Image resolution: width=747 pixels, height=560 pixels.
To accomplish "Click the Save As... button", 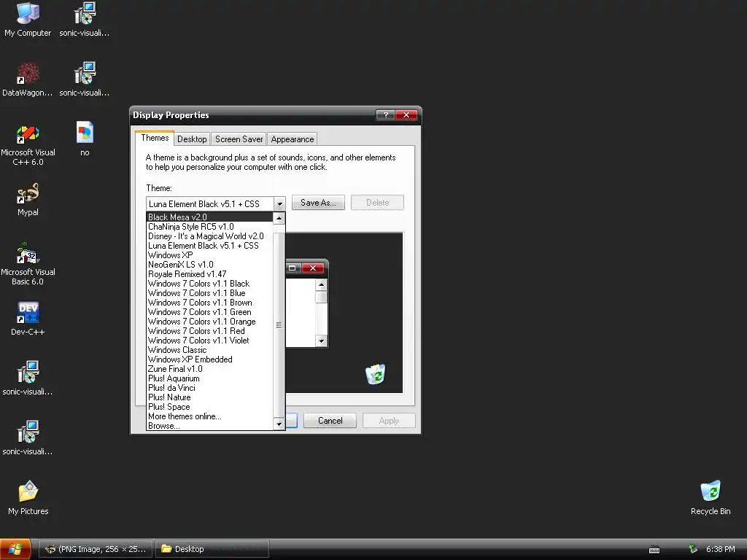I will (x=318, y=203).
